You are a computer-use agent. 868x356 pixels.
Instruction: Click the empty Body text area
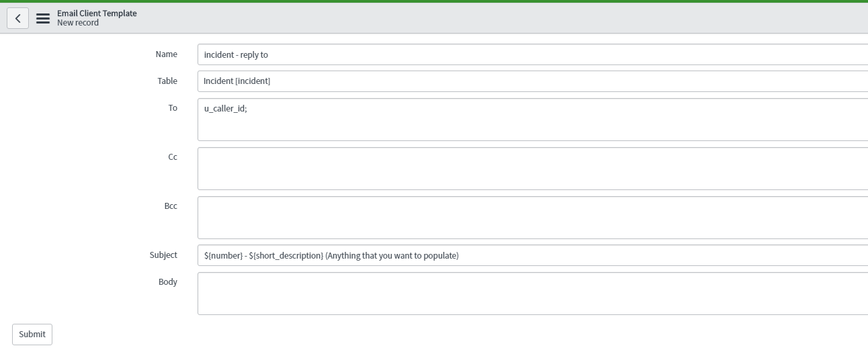click(533, 294)
